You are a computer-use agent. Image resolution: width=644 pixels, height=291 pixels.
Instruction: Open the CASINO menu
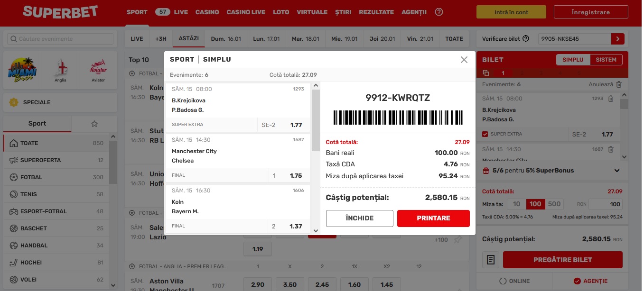coord(207,12)
